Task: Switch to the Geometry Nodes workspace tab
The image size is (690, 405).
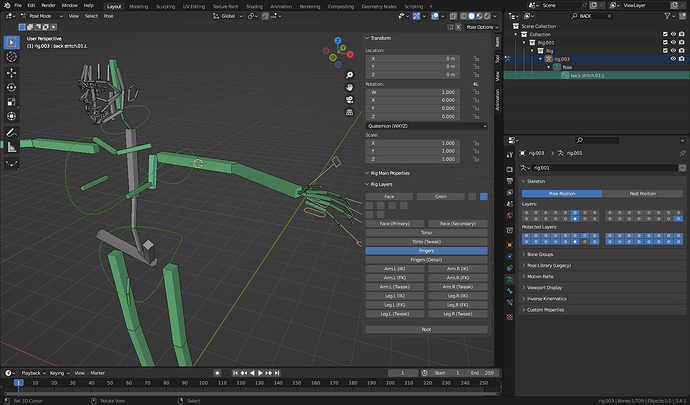Action: pos(379,6)
